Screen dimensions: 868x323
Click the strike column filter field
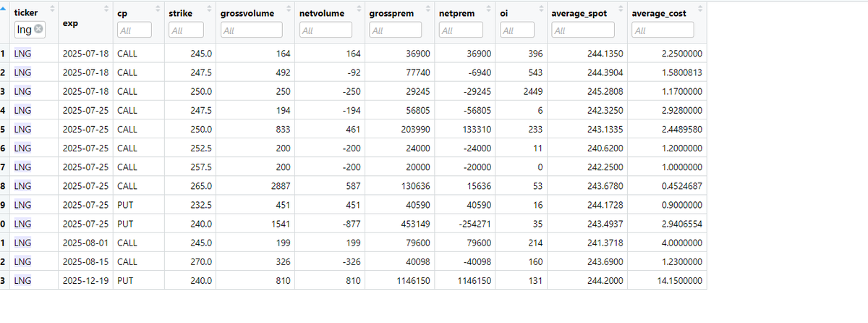tap(186, 30)
